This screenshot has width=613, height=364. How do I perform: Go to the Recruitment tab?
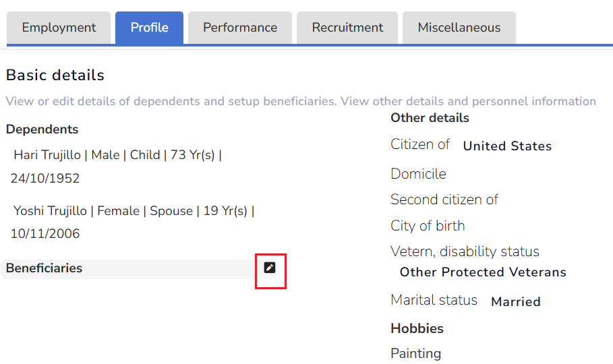coord(347,28)
